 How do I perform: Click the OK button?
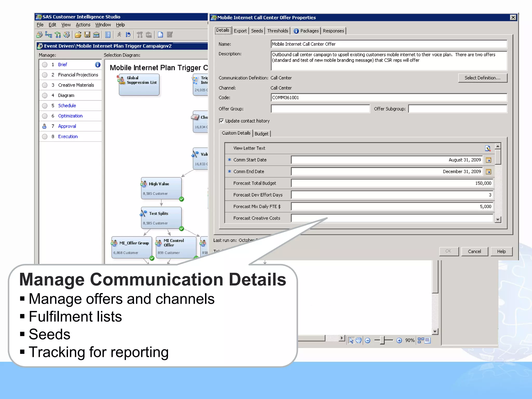pos(449,251)
